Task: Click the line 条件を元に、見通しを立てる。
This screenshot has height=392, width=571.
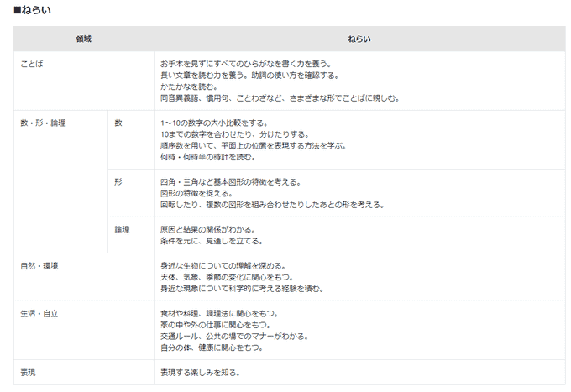Action: (211, 241)
